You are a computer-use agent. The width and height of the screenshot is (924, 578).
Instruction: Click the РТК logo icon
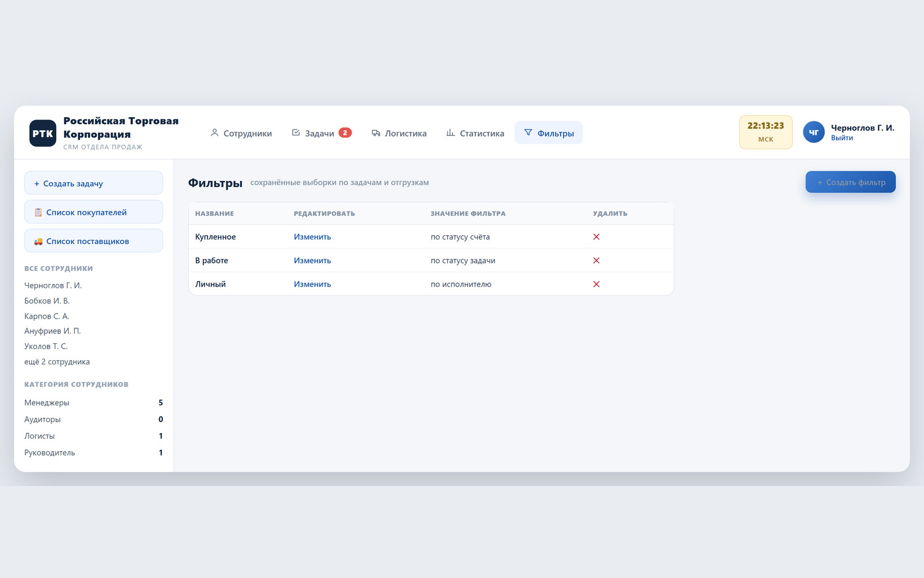[x=43, y=133]
